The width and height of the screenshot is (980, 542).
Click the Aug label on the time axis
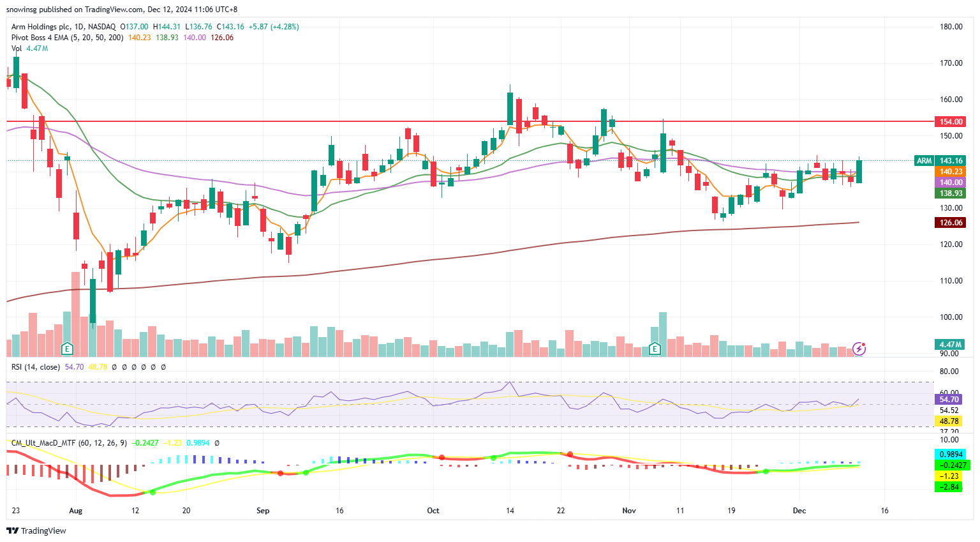click(x=76, y=511)
